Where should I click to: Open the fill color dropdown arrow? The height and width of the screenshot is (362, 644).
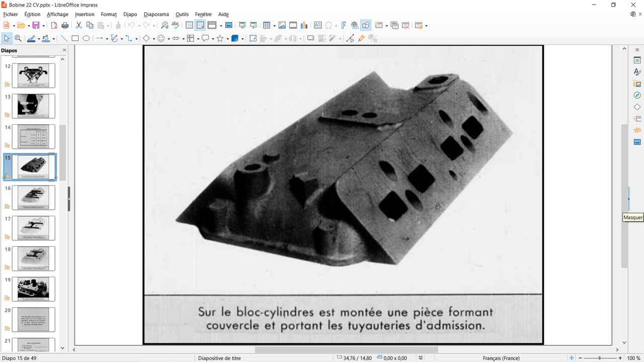[53, 39]
